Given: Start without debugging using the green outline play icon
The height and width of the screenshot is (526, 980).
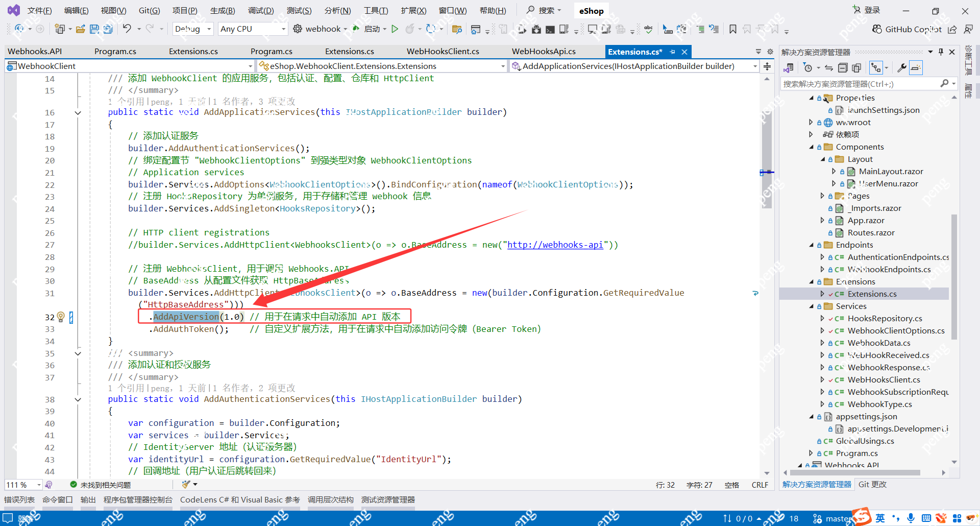Looking at the screenshot, I should click(395, 29).
